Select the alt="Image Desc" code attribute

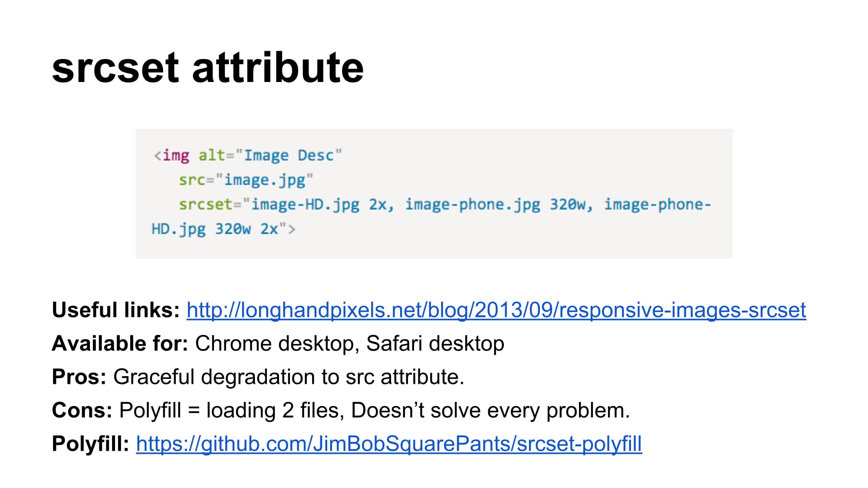coord(270,156)
